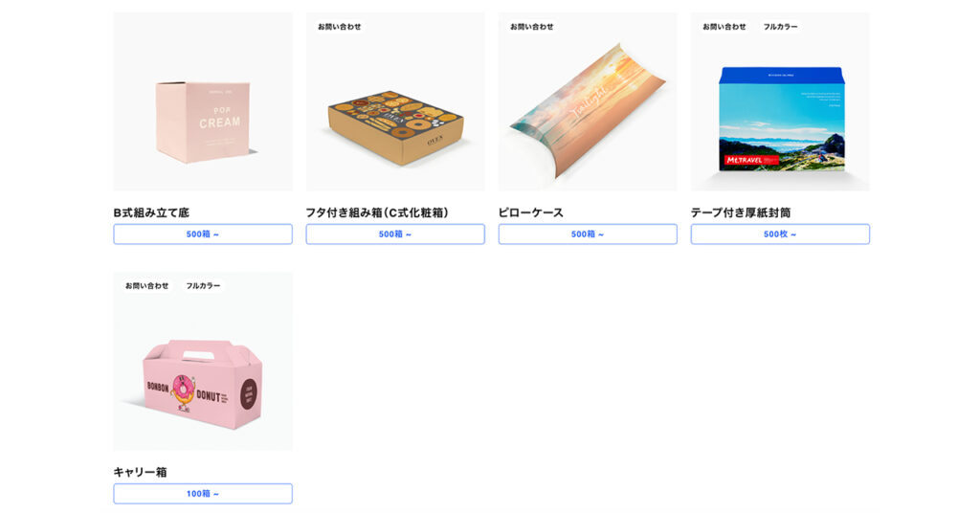This screenshot has height=513, width=980.
Task: Click the 500箱～ button under フタ付き組み箱
Action: click(395, 234)
